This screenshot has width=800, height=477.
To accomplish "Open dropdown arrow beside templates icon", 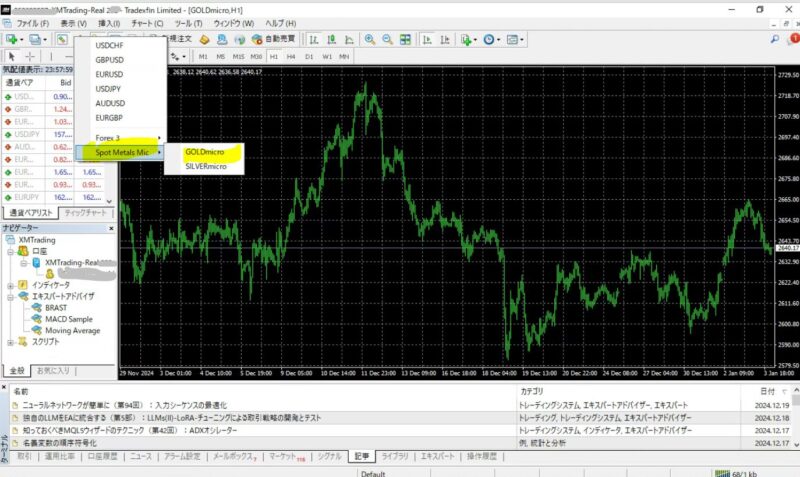I will click(522, 40).
